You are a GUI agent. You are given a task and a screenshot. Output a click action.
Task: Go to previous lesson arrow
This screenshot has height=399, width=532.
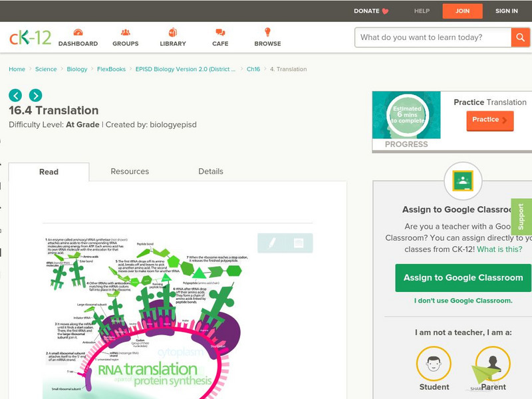tap(15, 95)
